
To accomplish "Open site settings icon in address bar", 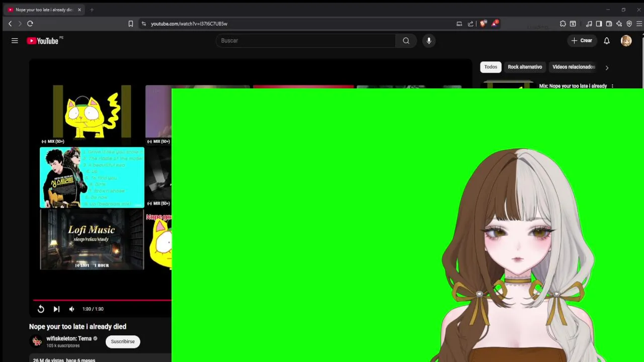I will tap(144, 24).
